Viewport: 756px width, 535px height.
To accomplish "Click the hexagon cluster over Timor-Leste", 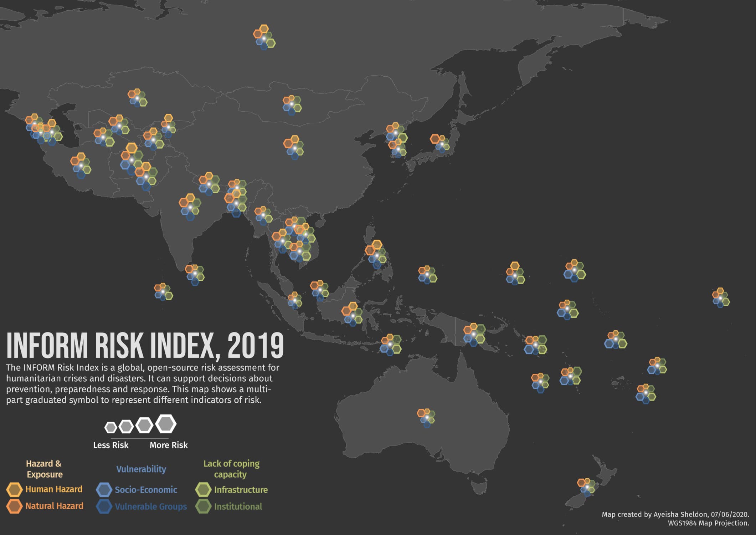I will 391,345.
